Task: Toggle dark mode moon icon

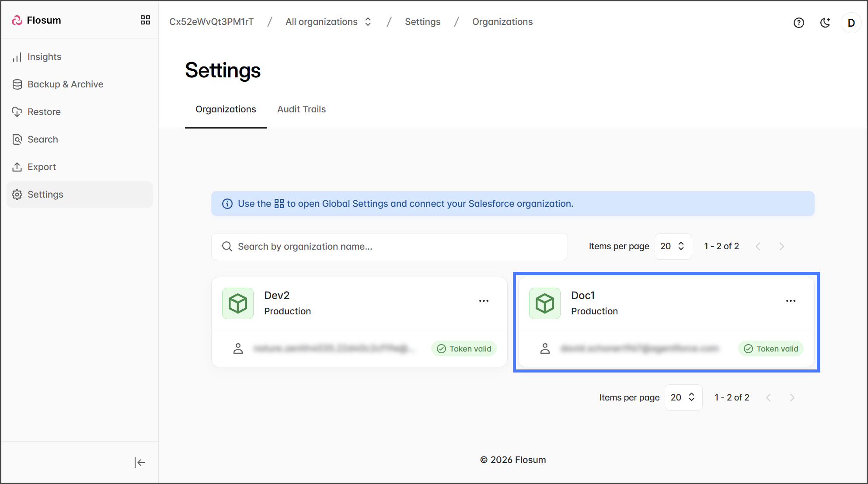Action: [x=825, y=23]
